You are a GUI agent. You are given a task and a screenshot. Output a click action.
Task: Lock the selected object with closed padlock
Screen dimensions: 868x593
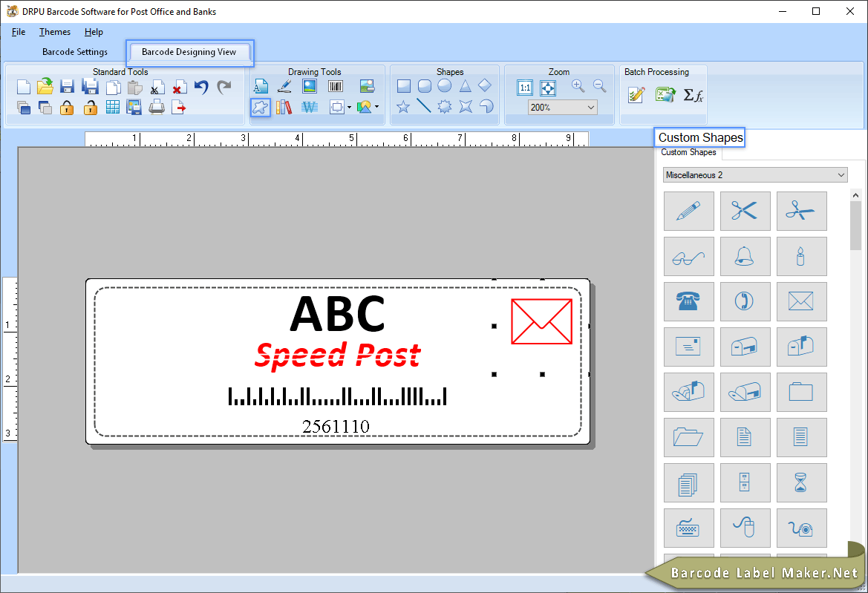pyautogui.click(x=67, y=108)
